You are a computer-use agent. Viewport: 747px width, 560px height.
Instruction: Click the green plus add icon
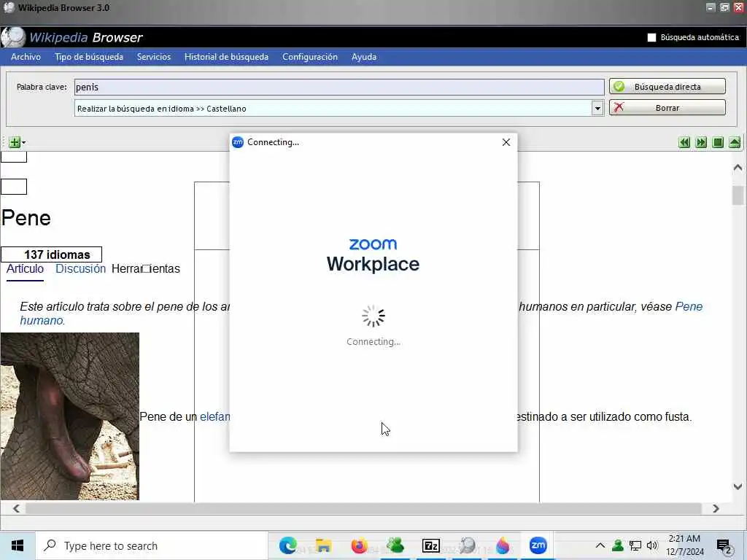click(x=15, y=142)
